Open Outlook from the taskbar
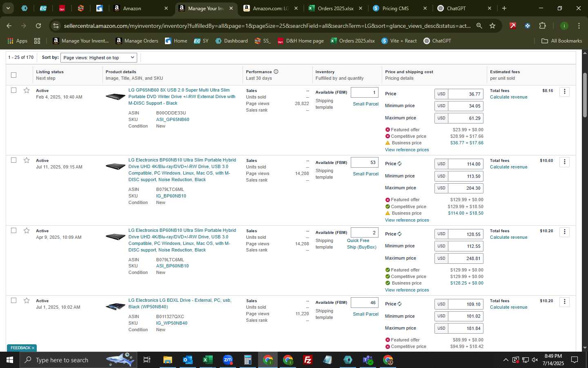Viewport: 588px width, 368px height. 187,360
